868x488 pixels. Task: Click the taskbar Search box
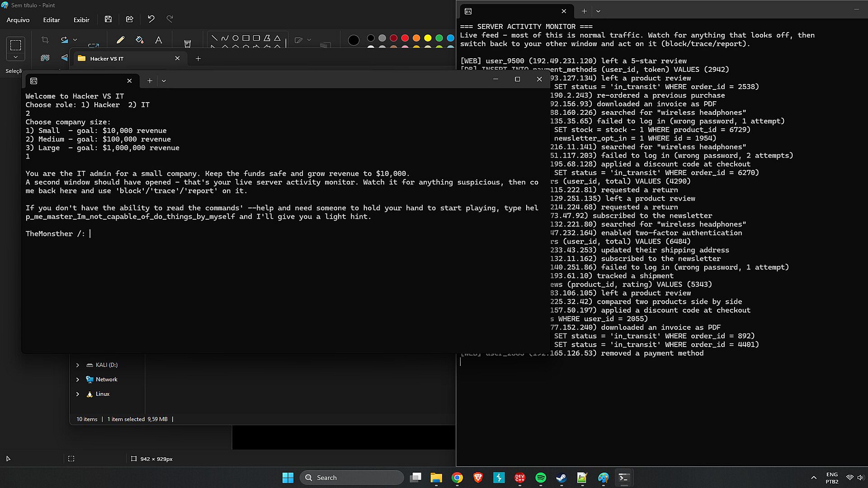(352, 478)
